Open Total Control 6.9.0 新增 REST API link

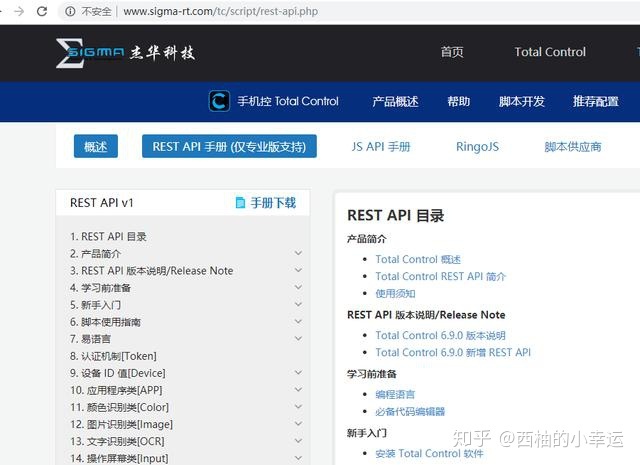453,352
